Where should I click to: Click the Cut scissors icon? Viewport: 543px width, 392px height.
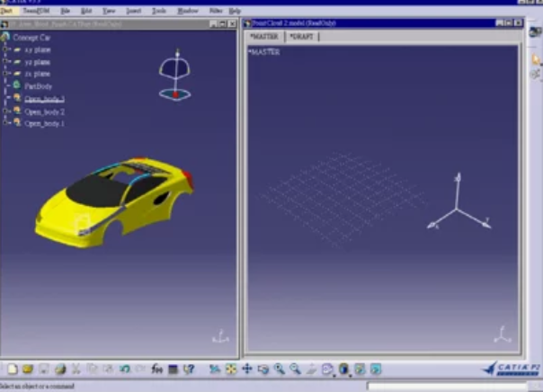coord(76,369)
